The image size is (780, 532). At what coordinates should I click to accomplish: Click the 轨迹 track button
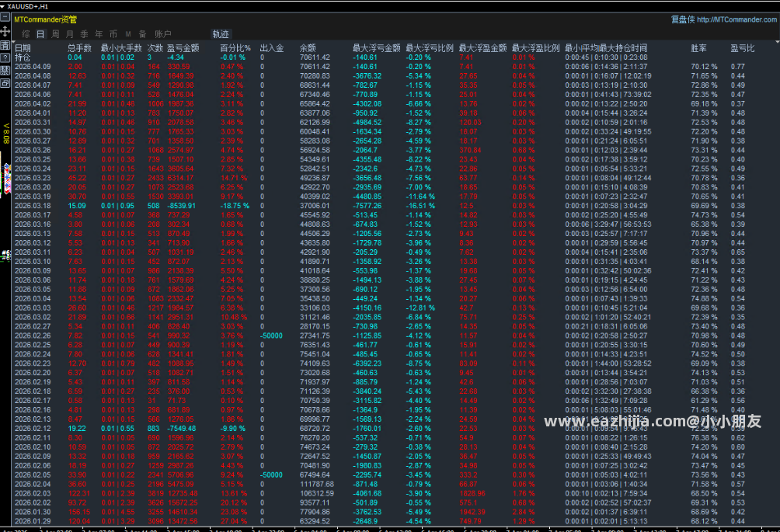click(221, 34)
